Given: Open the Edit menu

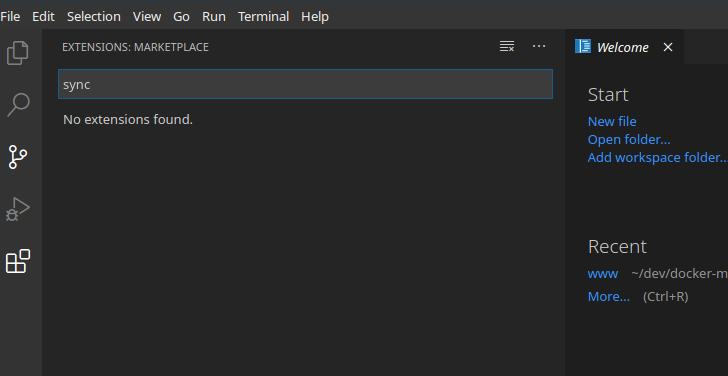Looking at the screenshot, I should (x=43, y=17).
